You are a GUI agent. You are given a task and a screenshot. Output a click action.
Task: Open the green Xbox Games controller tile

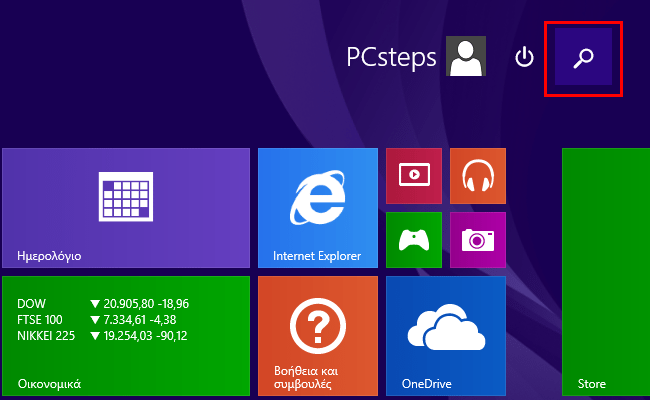click(x=414, y=240)
